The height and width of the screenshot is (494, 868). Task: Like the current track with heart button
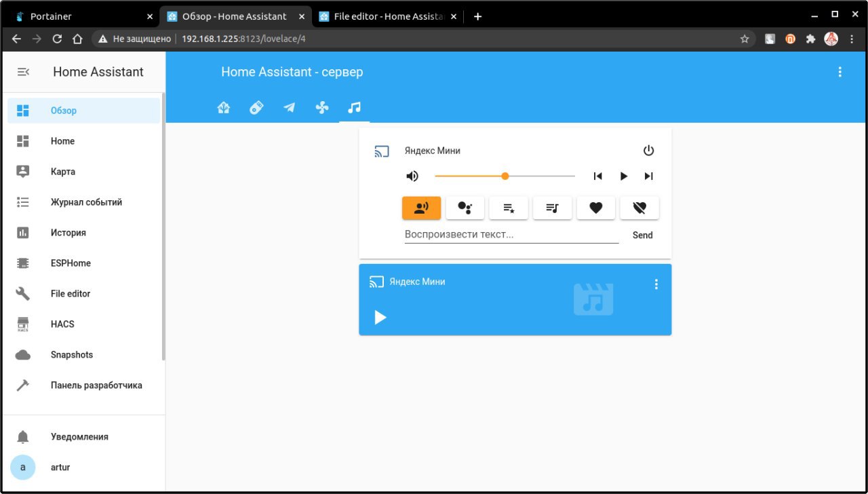click(x=596, y=208)
